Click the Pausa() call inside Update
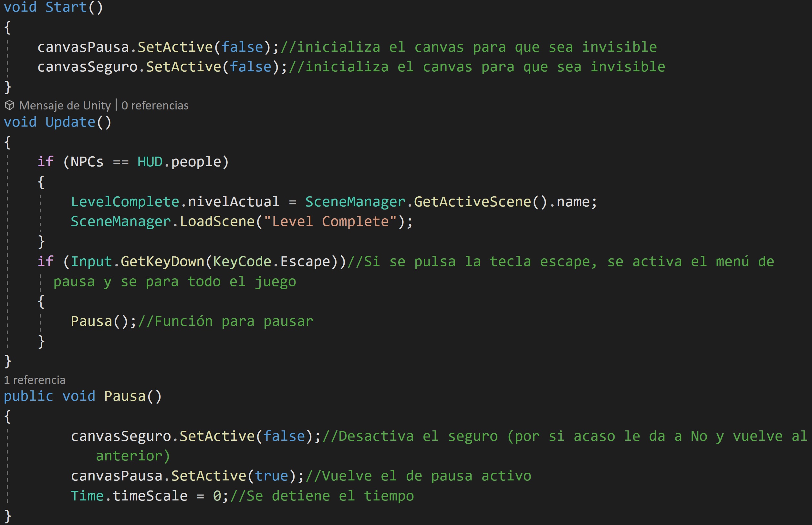The image size is (812, 525). point(91,322)
